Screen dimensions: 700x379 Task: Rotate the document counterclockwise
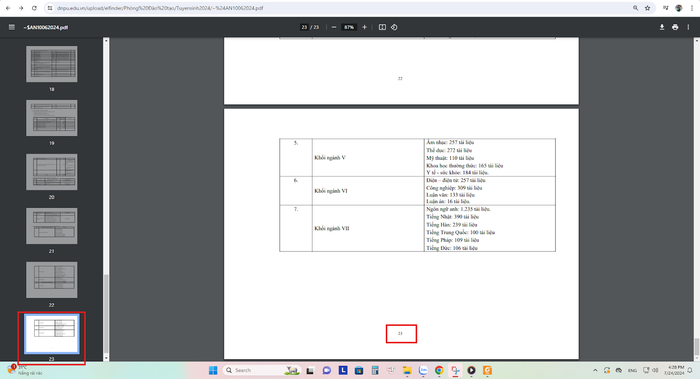(x=394, y=27)
